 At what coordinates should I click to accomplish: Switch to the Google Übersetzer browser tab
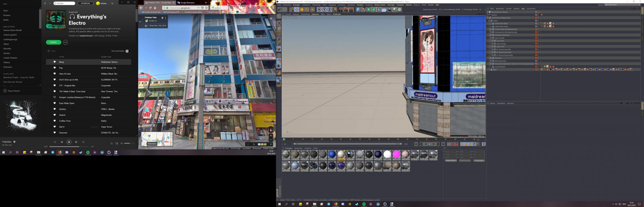pyautogui.click(x=188, y=3)
